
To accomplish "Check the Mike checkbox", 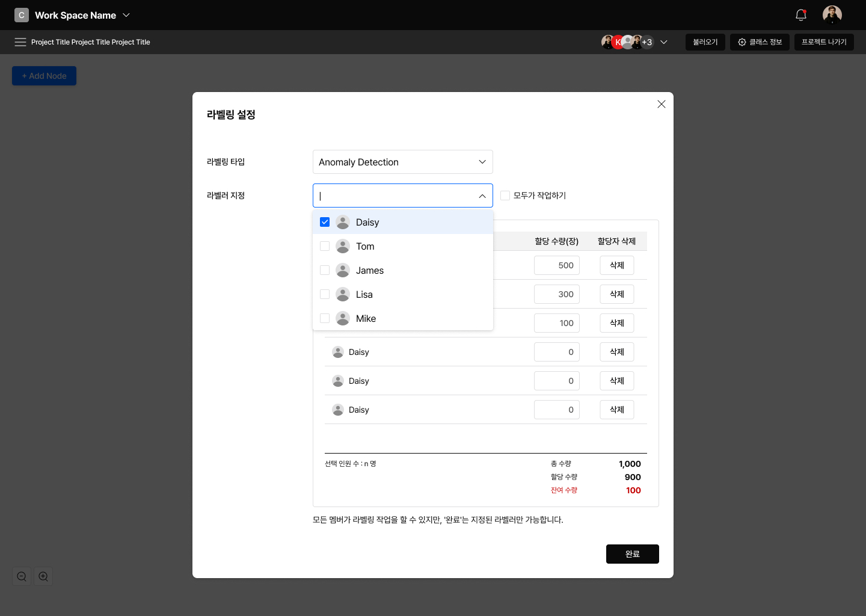I will point(325,318).
